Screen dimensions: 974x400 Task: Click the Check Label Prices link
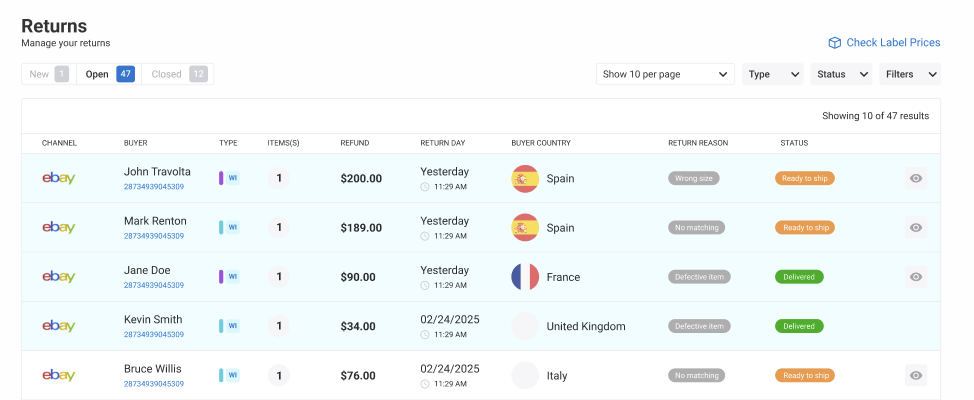[x=893, y=43]
